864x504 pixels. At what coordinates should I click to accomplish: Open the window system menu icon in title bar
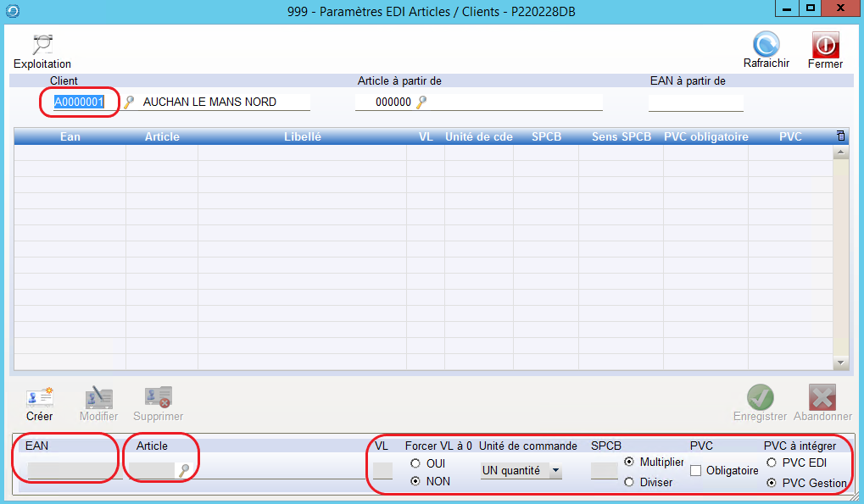point(9,12)
